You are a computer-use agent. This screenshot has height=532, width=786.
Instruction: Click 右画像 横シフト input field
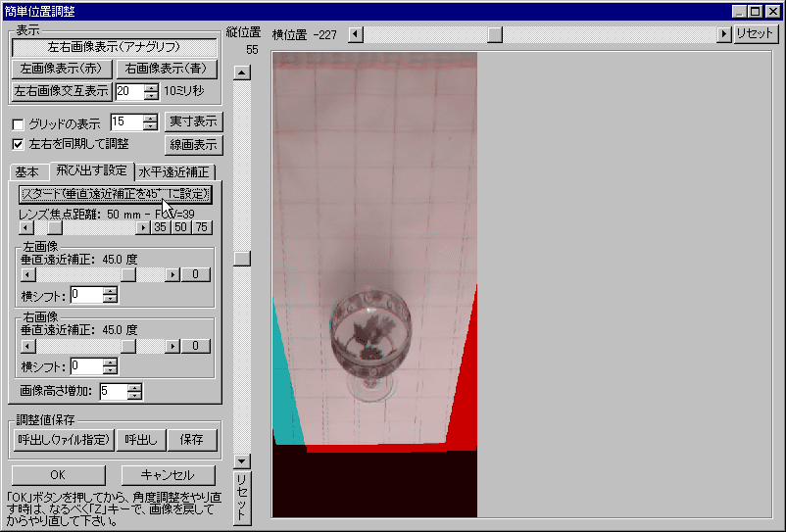[86, 366]
